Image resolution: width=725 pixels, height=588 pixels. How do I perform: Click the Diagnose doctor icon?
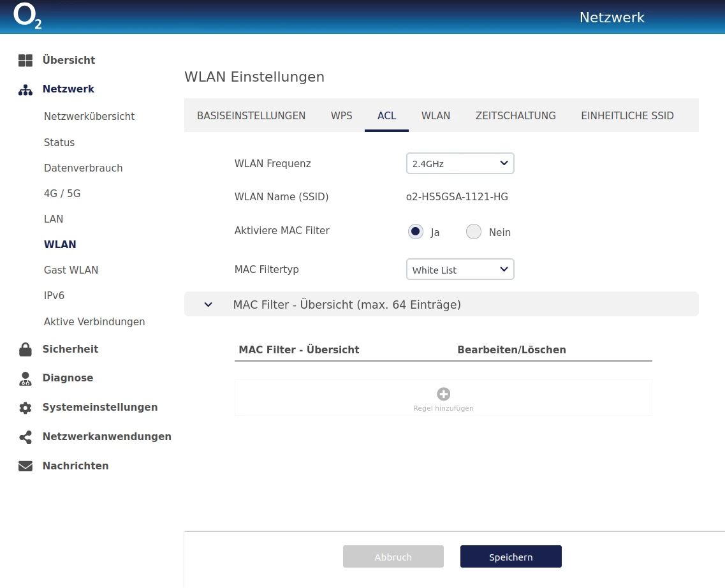pyautogui.click(x=26, y=378)
